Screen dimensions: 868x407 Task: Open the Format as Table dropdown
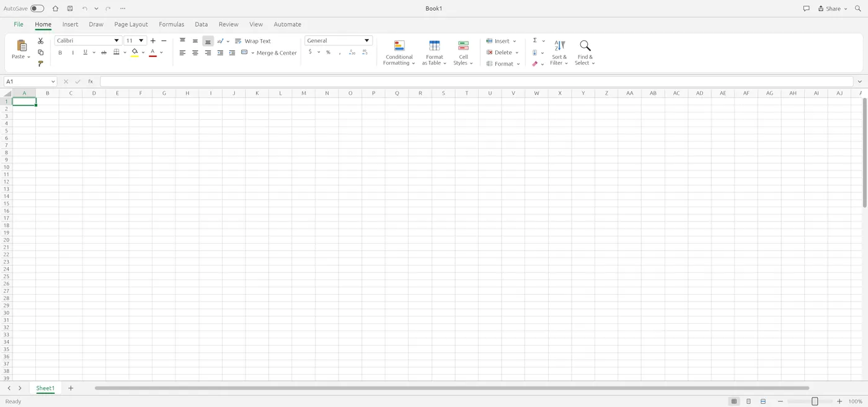[x=434, y=53]
